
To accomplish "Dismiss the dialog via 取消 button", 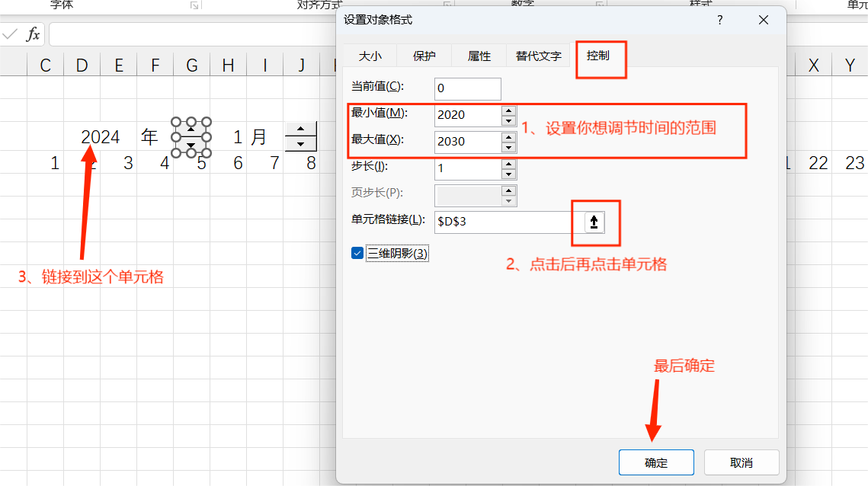I will click(741, 462).
